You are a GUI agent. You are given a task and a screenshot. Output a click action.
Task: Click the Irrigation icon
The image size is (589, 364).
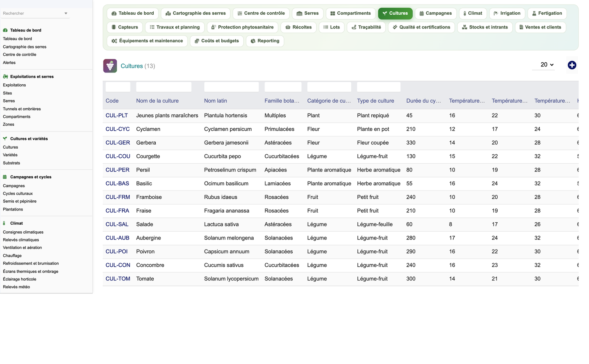pos(496,13)
